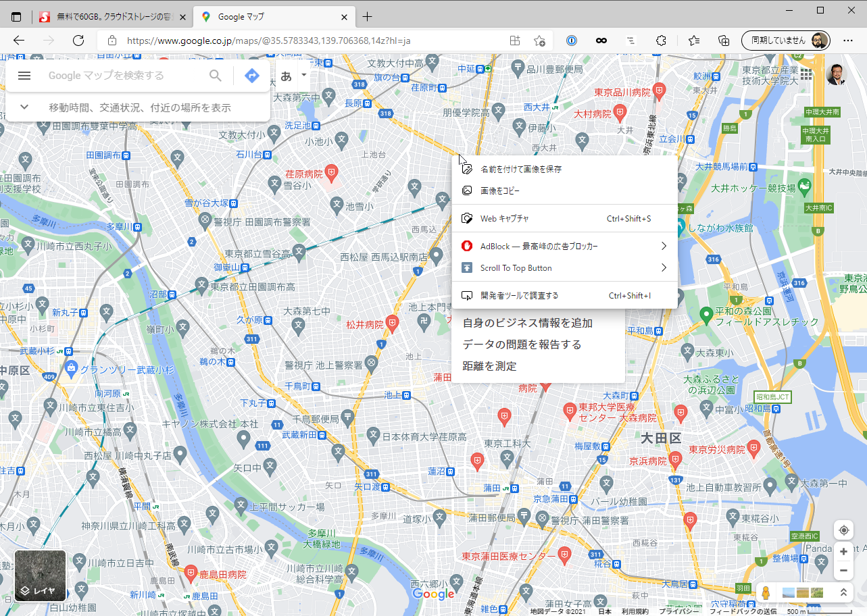867x616 pixels.
Task: Select Web キャプチャ from context menu
Action: 564,218
